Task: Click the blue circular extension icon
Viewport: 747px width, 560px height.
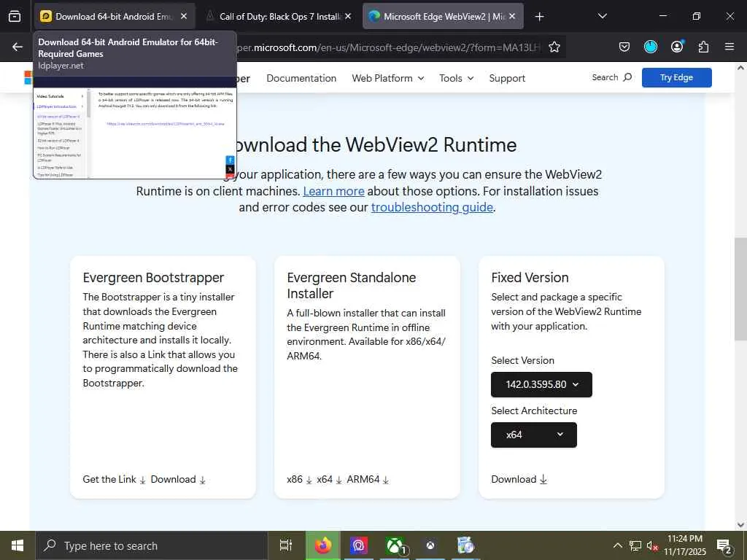Action: pyautogui.click(x=650, y=47)
